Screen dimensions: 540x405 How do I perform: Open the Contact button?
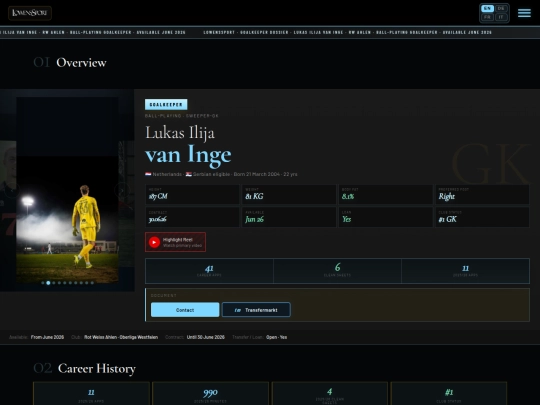(185, 310)
